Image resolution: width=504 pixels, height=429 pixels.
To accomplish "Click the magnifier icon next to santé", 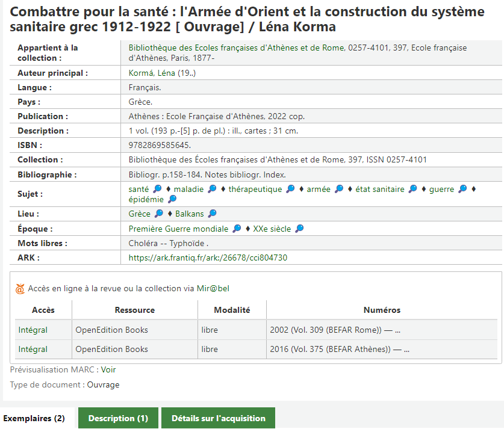I will 157,189.
